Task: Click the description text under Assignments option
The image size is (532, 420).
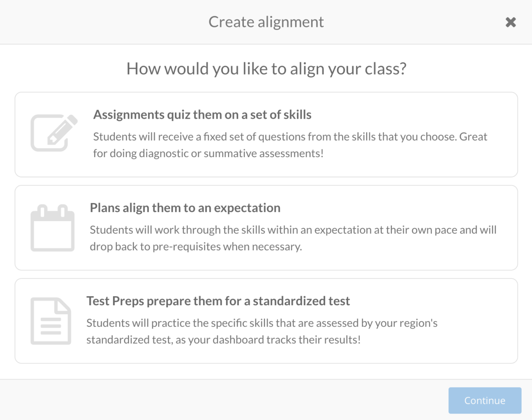Action: (x=290, y=145)
